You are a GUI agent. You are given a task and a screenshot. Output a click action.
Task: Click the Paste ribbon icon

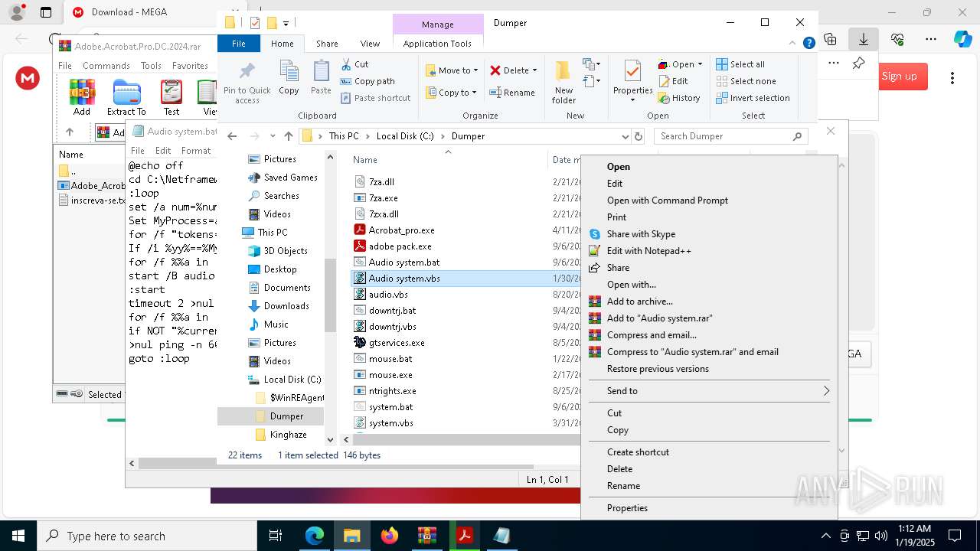321,77
